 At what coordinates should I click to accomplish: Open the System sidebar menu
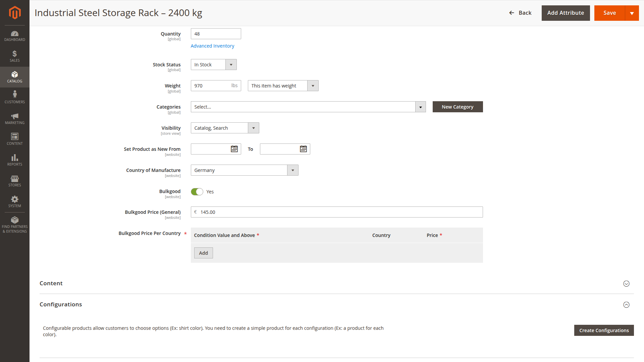pyautogui.click(x=15, y=201)
